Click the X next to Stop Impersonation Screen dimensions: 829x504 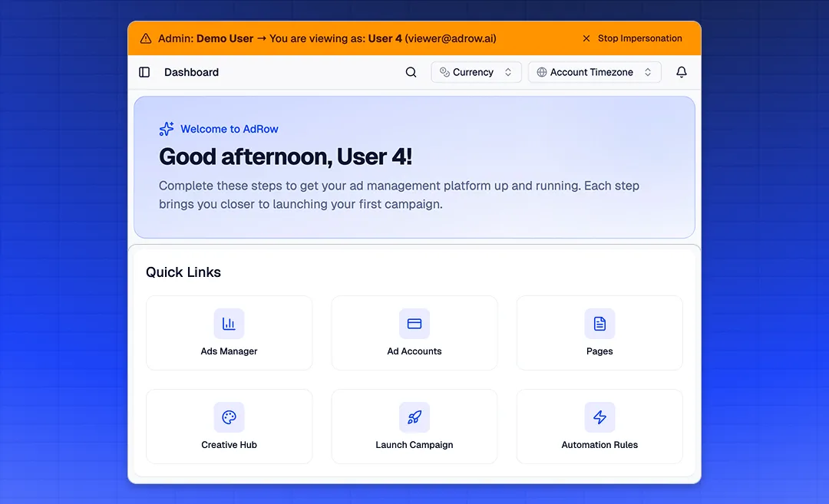click(x=586, y=38)
